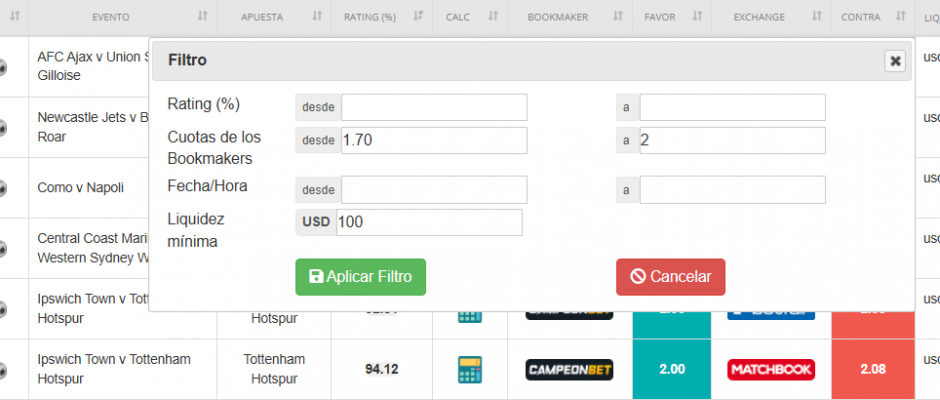
Task: Sort by the Evento column arrows
Action: coord(203,17)
